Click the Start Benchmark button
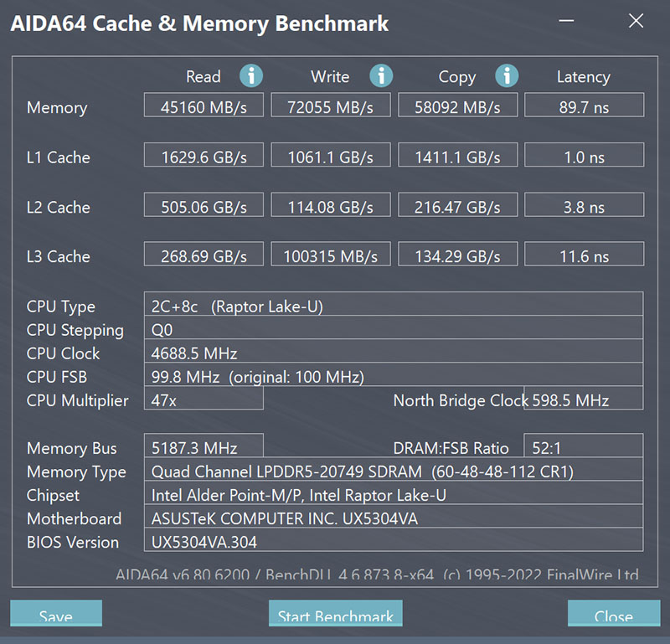The image size is (670, 644). coord(336,613)
